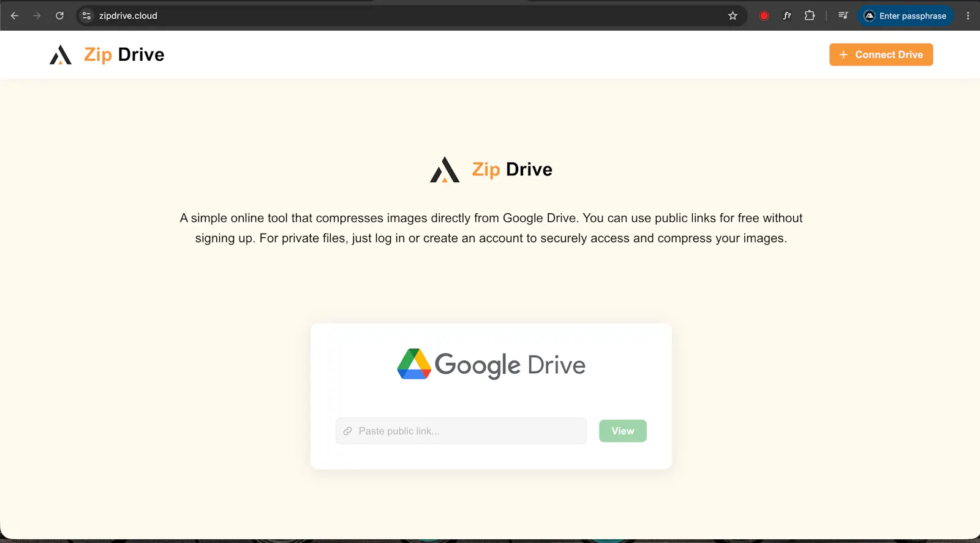Open the Extensions puzzle icon
980x543 pixels.
point(810,16)
